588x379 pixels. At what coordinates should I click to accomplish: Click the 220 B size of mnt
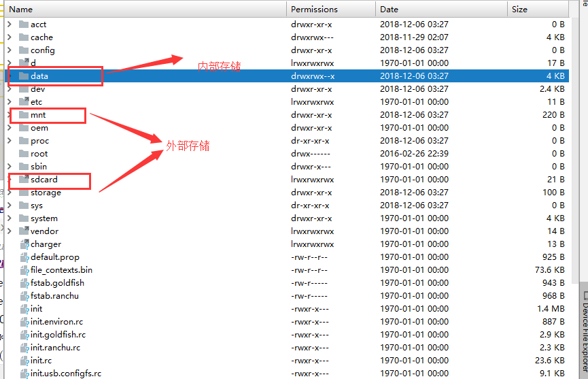(553, 115)
